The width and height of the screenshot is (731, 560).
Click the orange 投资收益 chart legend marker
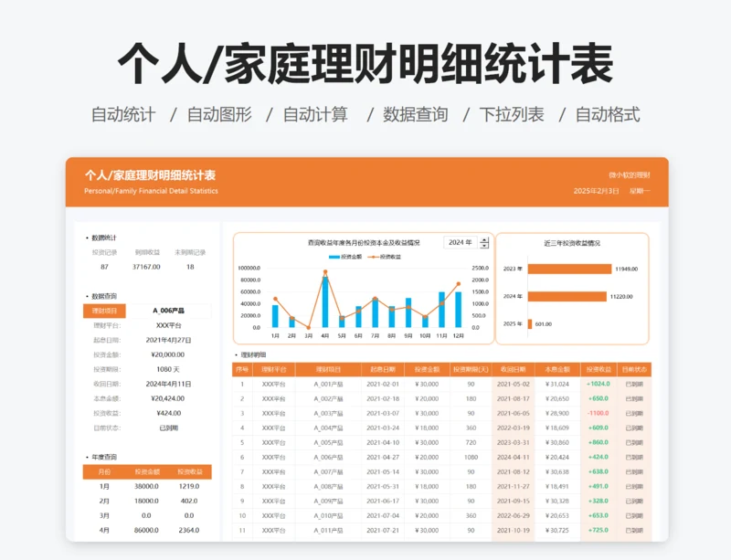375,257
